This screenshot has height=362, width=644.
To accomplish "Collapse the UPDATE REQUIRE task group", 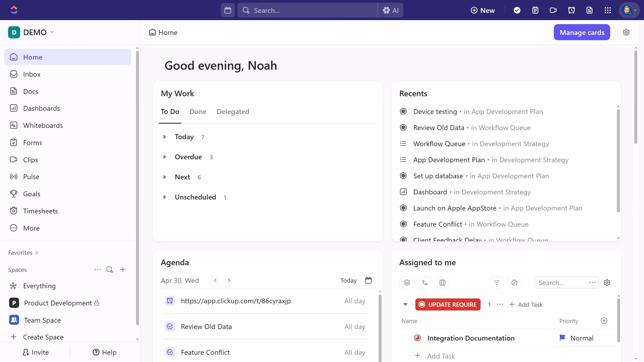I will 405,304.
